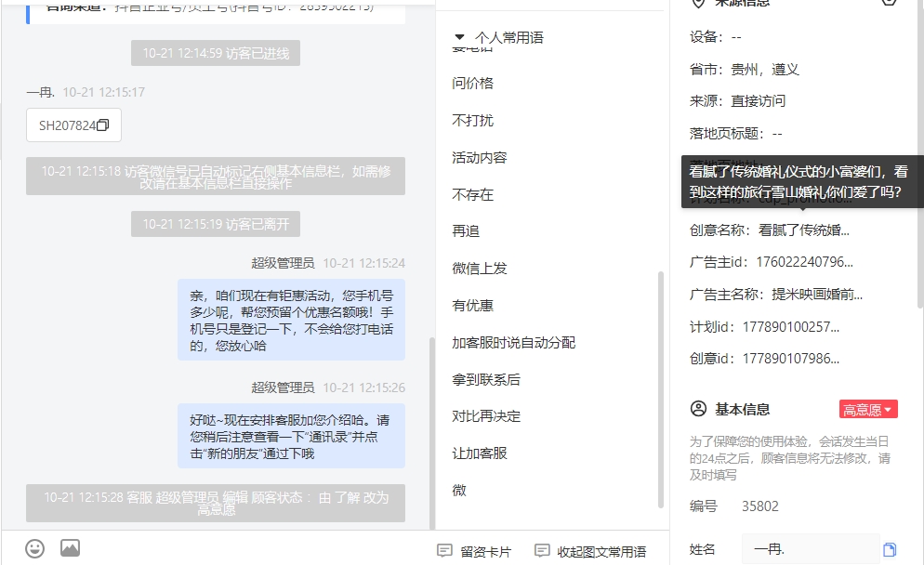This screenshot has height=565, width=924.
Task: Open the 留资卡片 card button
Action: pos(474,551)
